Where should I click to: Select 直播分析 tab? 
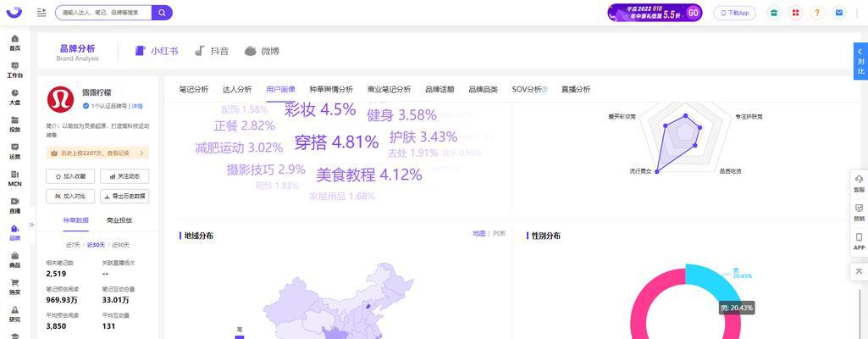pyautogui.click(x=576, y=89)
